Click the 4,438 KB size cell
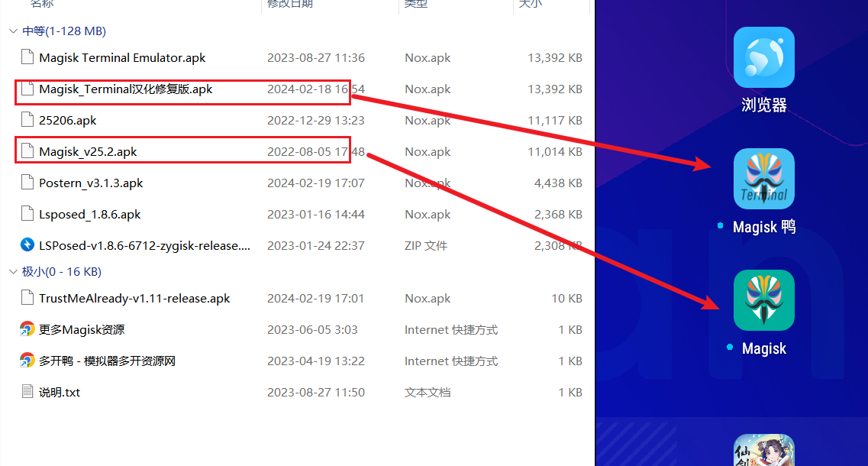This screenshot has height=466, width=868. (558, 183)
